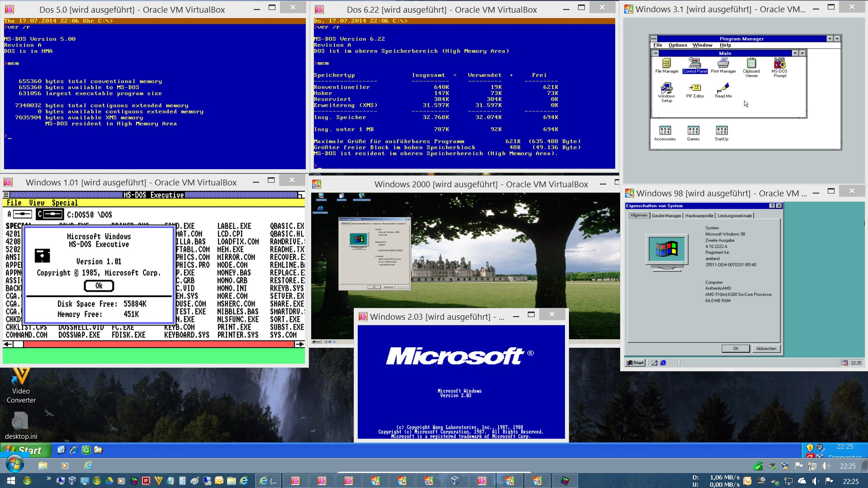Select drive A in MS-DOS Executive

click(20, 214)
